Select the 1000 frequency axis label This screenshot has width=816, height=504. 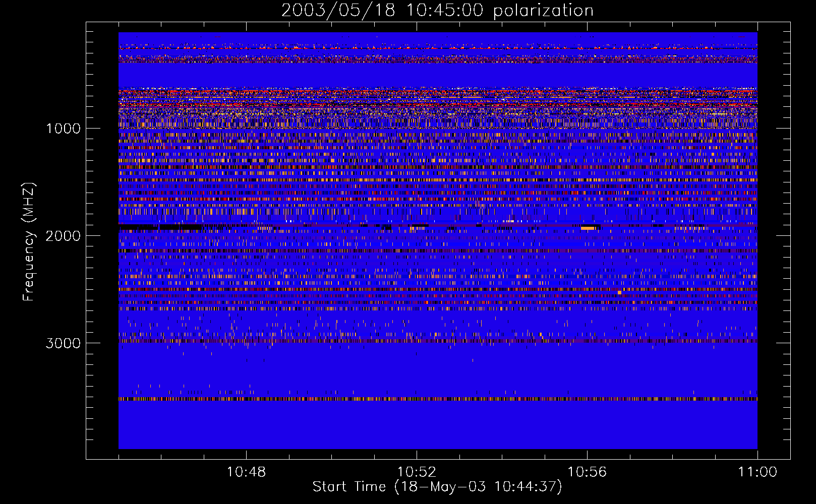coord(64,129)
